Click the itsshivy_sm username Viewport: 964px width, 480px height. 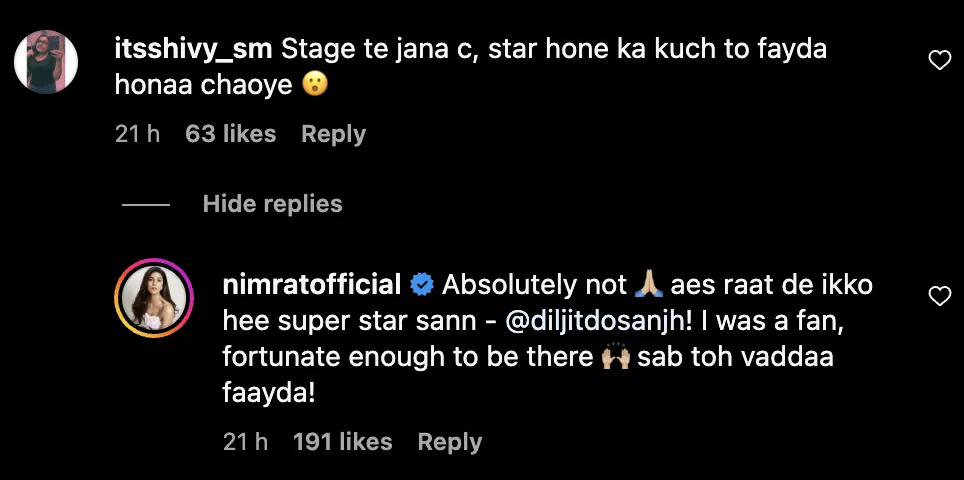[192, 49]
